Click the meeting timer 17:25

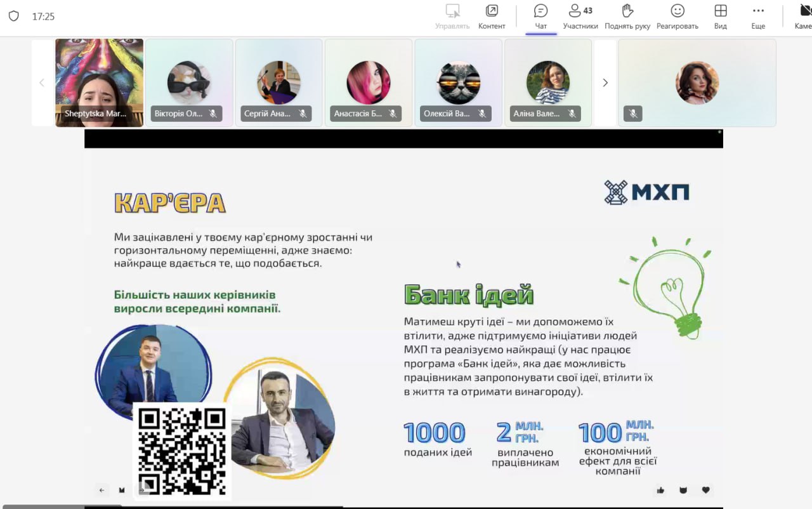pyautogui.click(x=43, y=17)
